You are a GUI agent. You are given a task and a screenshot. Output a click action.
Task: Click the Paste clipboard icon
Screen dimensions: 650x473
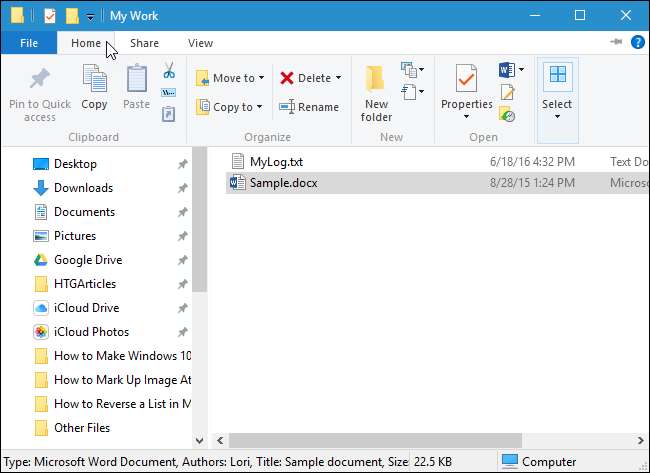[136, 78]
